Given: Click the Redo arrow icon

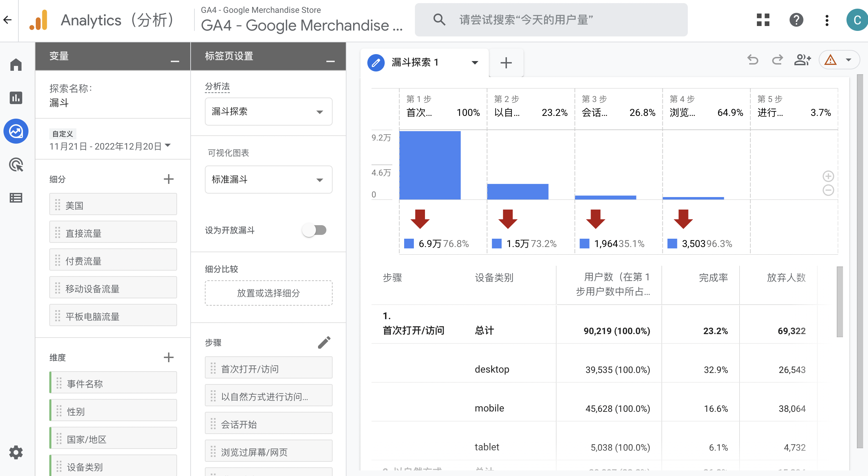Looking at the screenshot, I should click(777, 60).
